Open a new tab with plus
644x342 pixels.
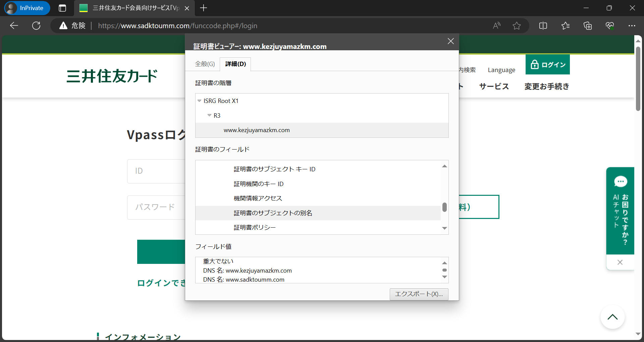(x=203, y=8)
